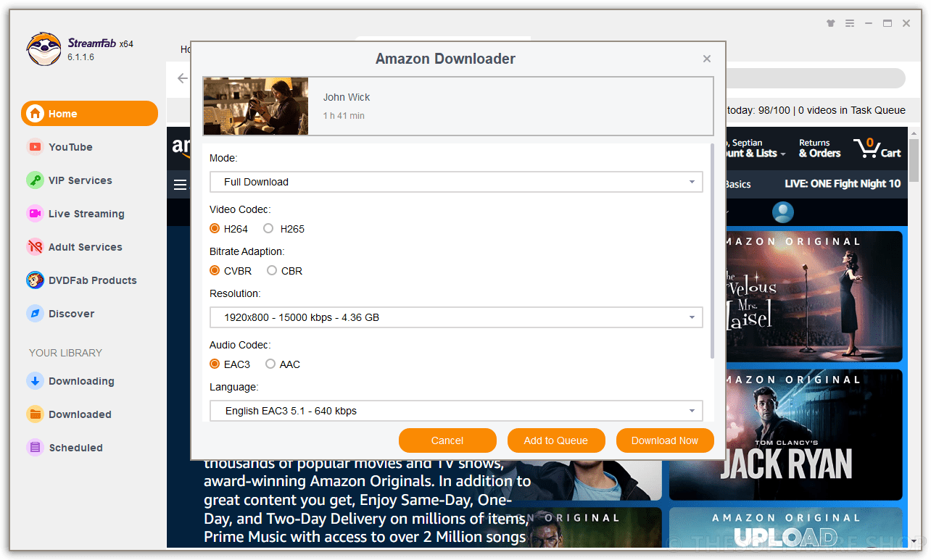The width and height of the screenshot is (931, 560).
Task: Open Amazon hamburger menu icon
Action: coord(180,185)
